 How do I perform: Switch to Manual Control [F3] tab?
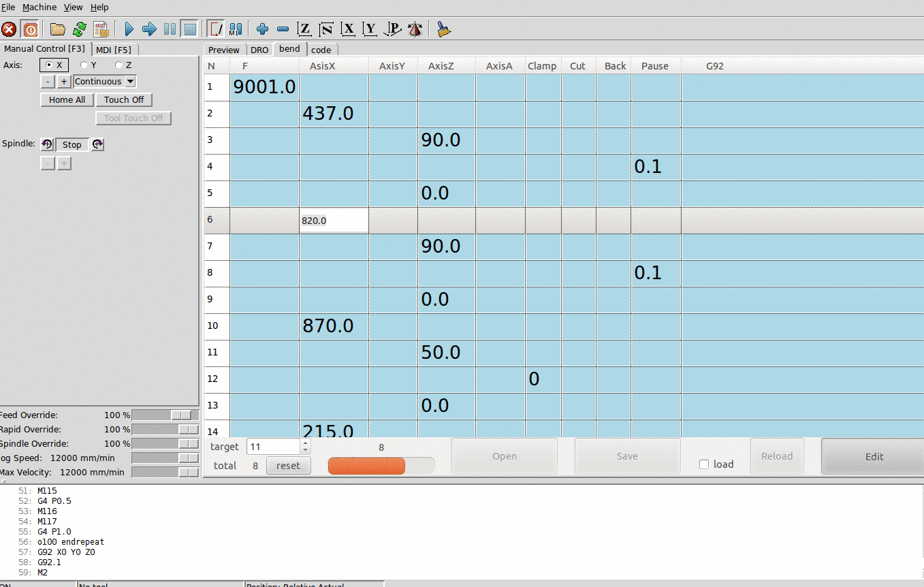point(45,49)
